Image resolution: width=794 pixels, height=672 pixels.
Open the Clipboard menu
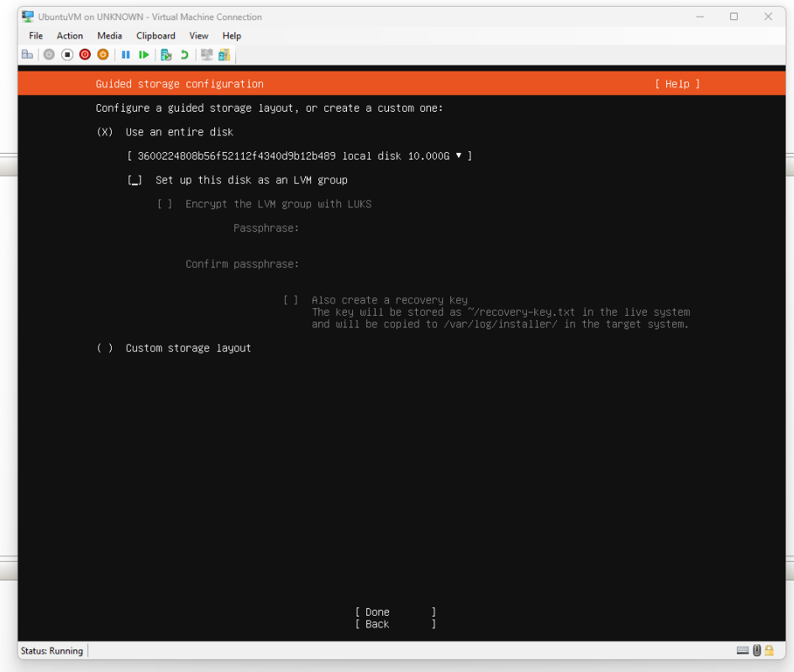[x=155, y=36]
